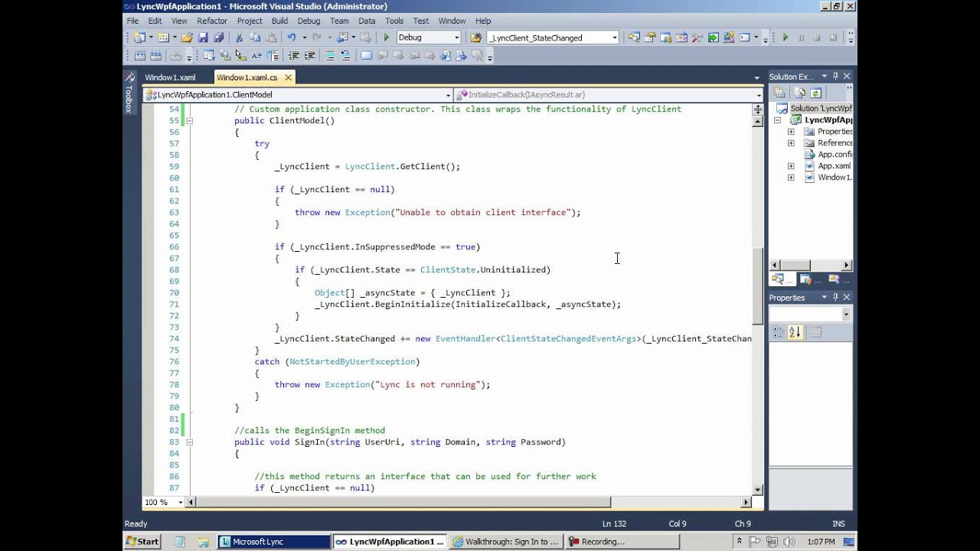Viewport: 980px width, 551px height.
Task: Uncomment the selected lines
Action: [x=345, y=55]
